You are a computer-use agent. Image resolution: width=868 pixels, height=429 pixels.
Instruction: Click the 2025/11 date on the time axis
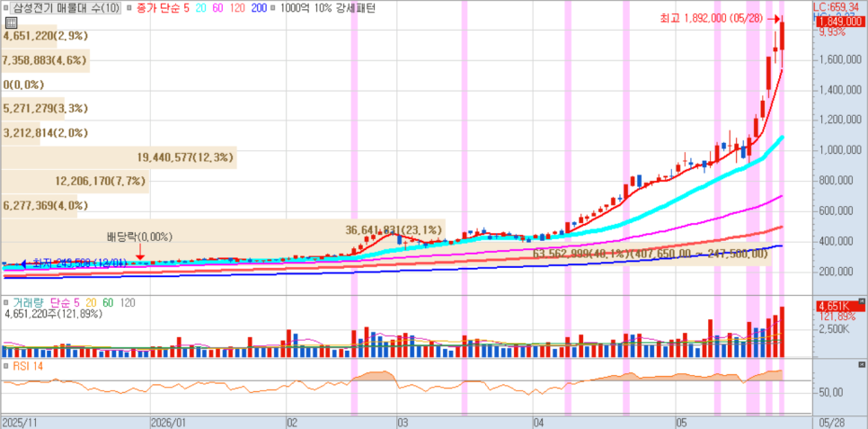pos(18,423)
